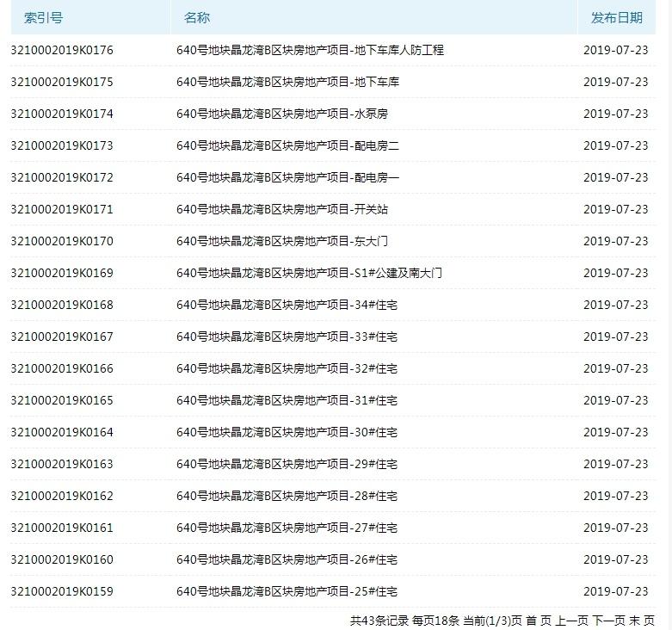Open the 配电房一 project link
The width and height of the screenshot is (672, 630).
(287, 177)
